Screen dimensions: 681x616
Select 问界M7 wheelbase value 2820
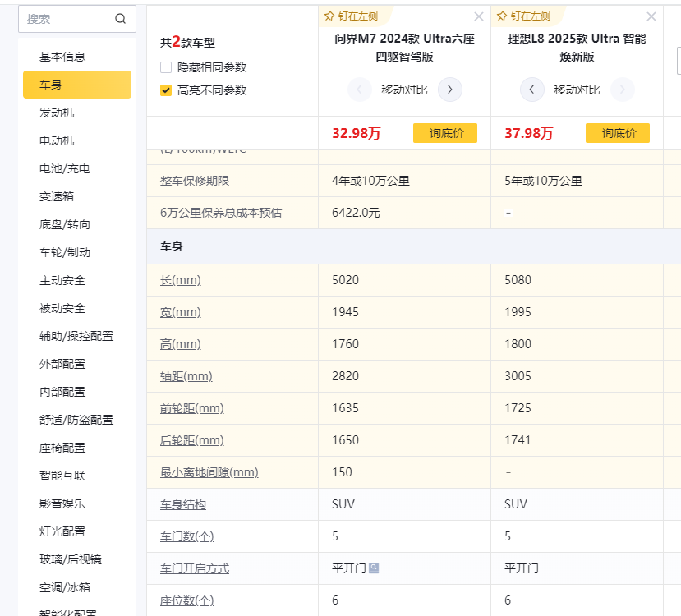click(x=345, y=376)
